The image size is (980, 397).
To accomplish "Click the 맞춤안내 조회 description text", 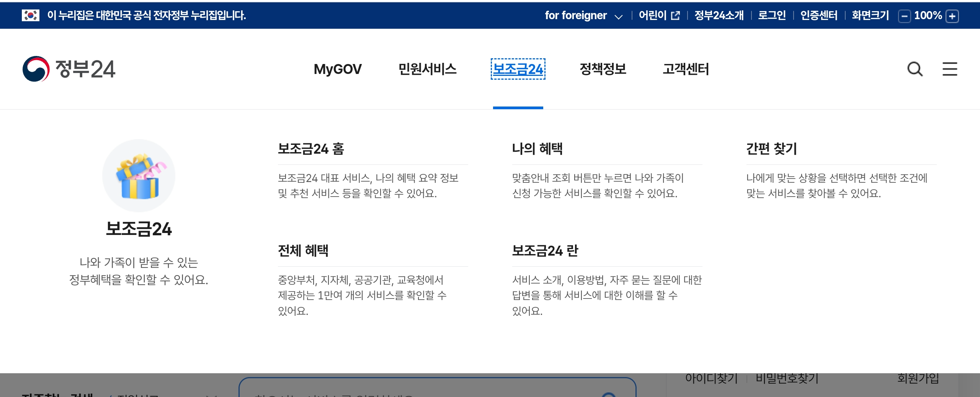I will (598, 185).
